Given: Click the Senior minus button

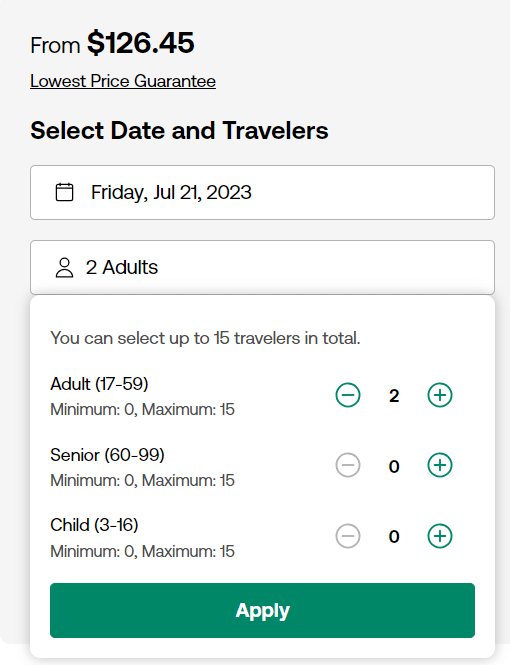Looking at the screenshot, I should [x=348, y=465].
